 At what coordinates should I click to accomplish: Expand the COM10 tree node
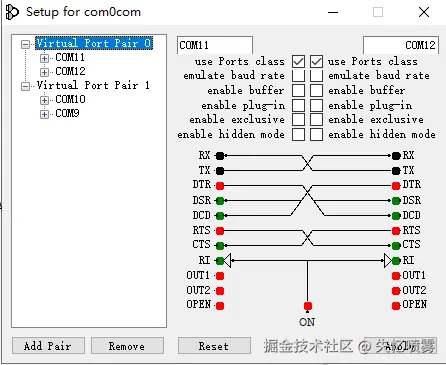coord(44,100)
